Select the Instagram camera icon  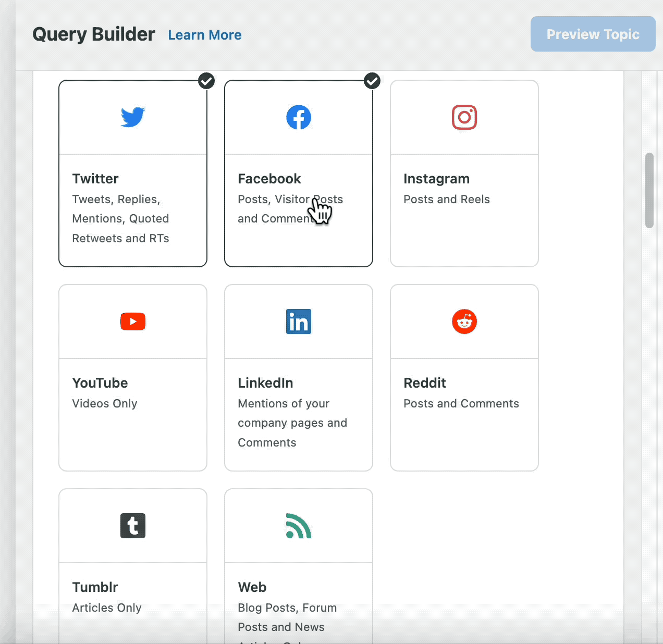464,117
